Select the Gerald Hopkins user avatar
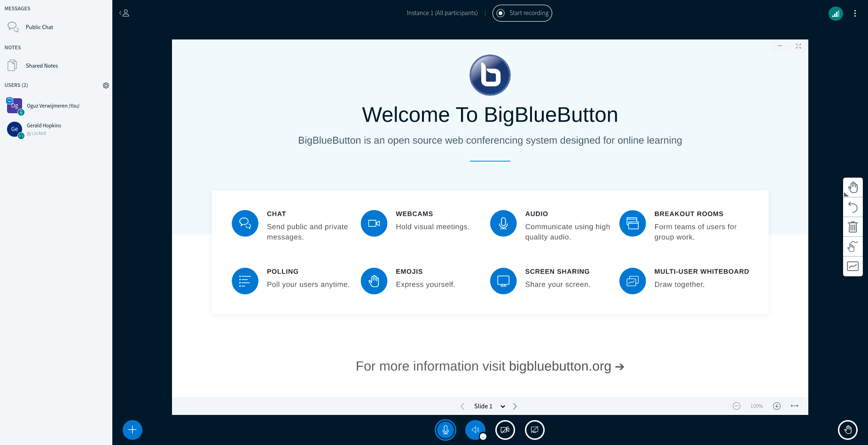This screenshot has width=868, height=445. click(x=15, y=129)
